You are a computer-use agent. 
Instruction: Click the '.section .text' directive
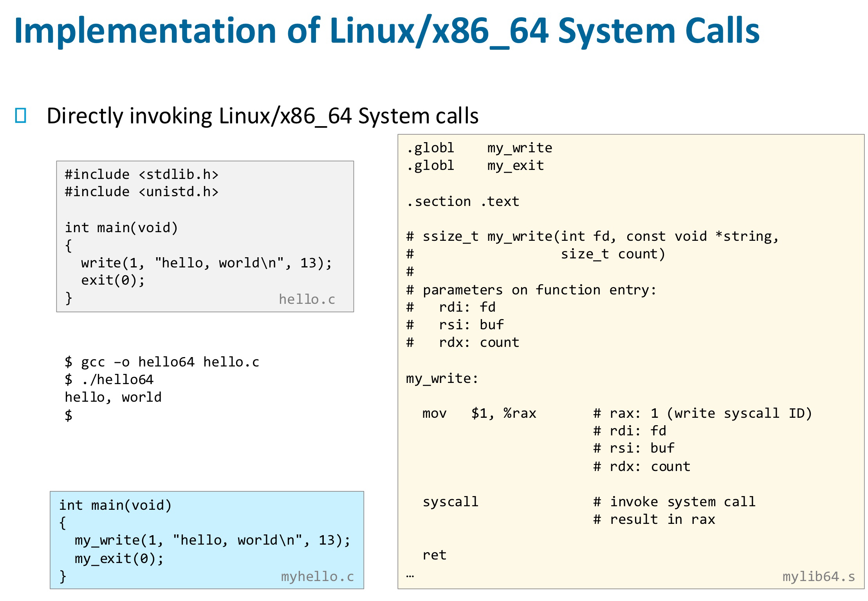click(463, 202)
